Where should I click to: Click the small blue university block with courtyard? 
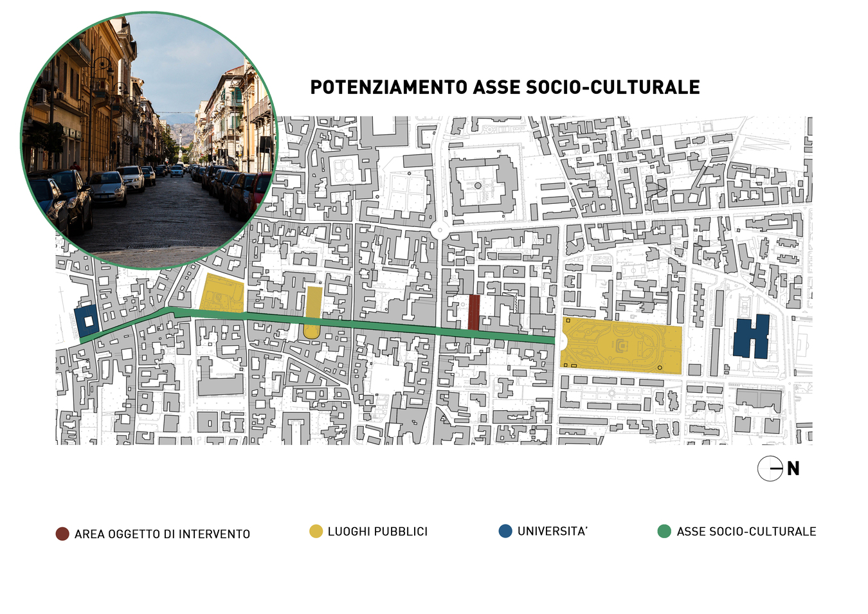pyautogui.click(x=86, y=321)
